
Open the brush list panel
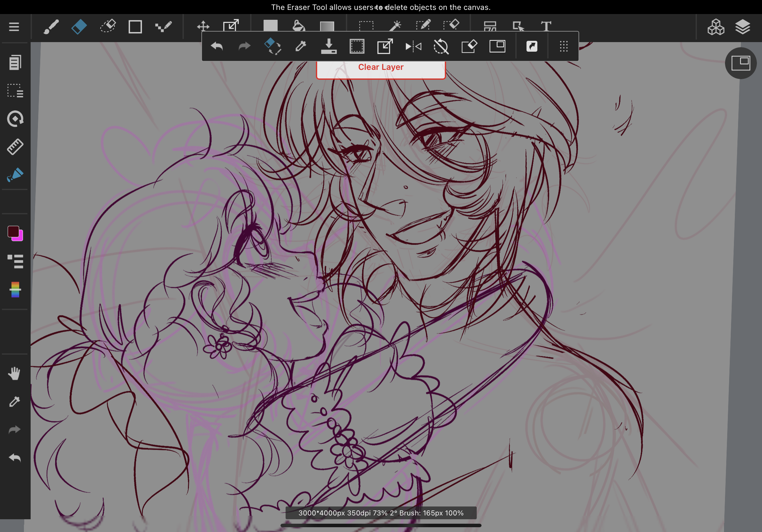pos(15,262)
